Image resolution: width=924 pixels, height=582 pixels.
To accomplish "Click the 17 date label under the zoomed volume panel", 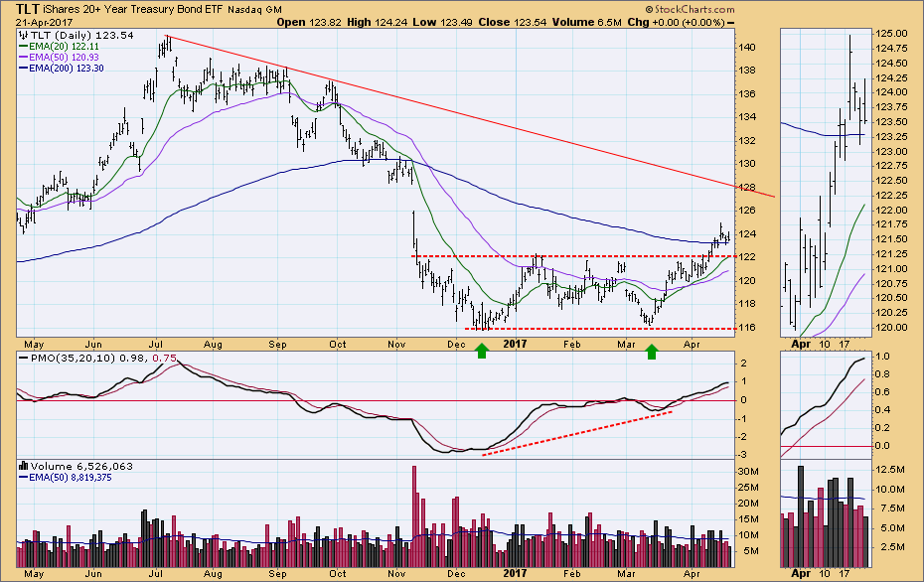I will coord(844,573).
